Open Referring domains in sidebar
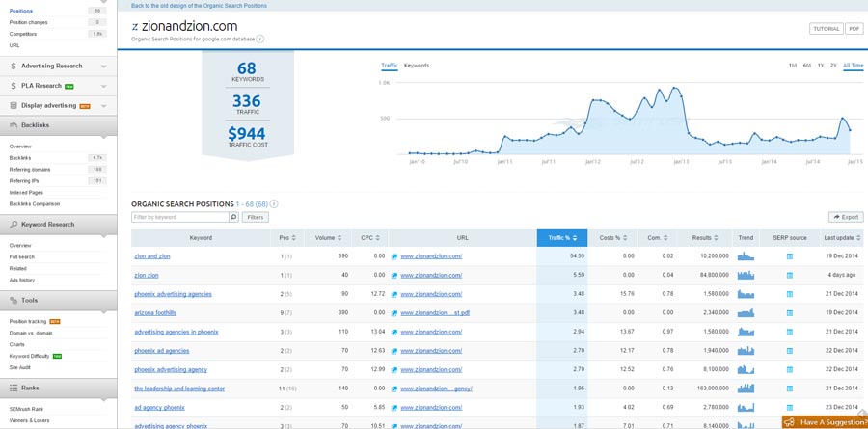868x429 pixels. [x=29, y=170]
